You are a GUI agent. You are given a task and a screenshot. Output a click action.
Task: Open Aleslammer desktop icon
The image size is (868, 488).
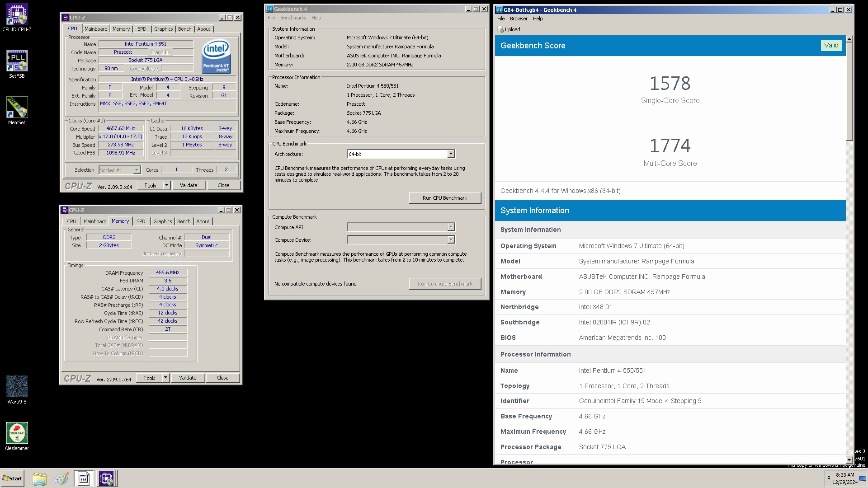[17, 436]
